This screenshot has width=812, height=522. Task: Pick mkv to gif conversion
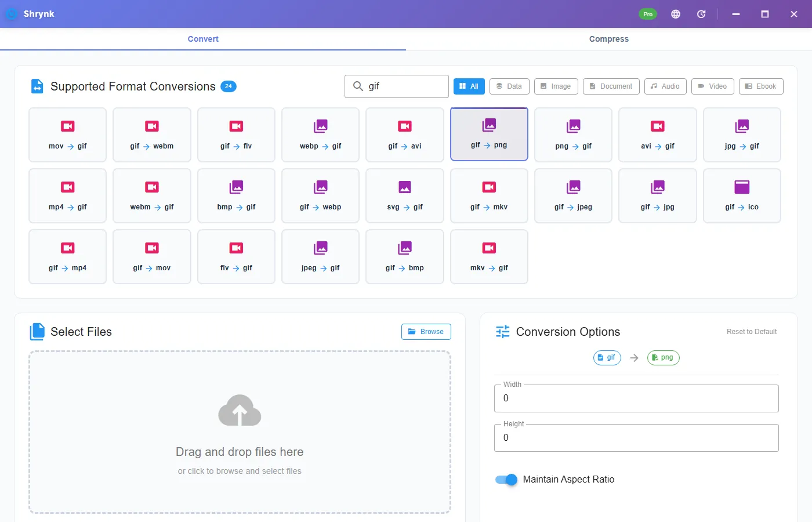coord(489,256)
